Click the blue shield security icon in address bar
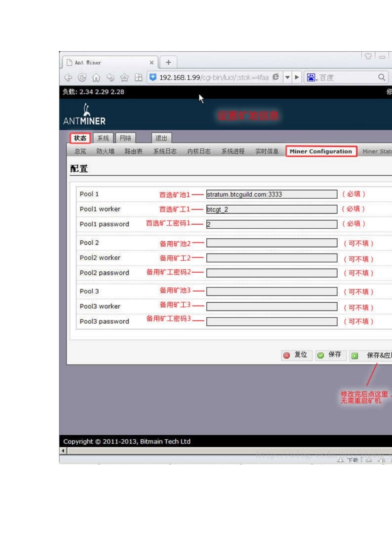This screenshot has width=392, height=555. pos(153,77)
